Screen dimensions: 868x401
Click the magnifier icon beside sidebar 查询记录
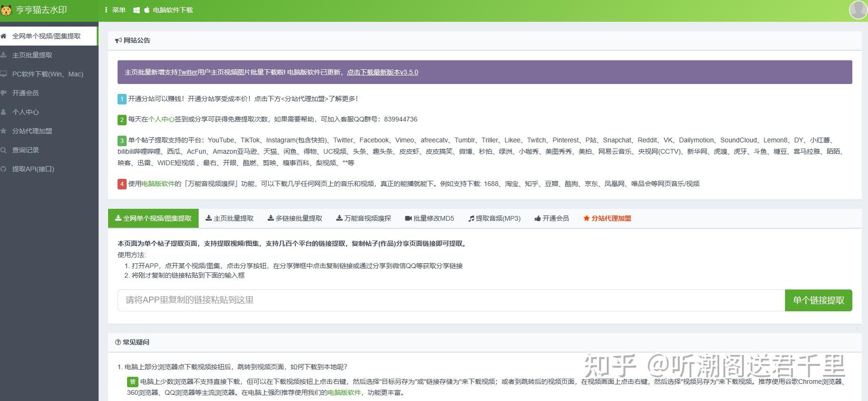3,150
